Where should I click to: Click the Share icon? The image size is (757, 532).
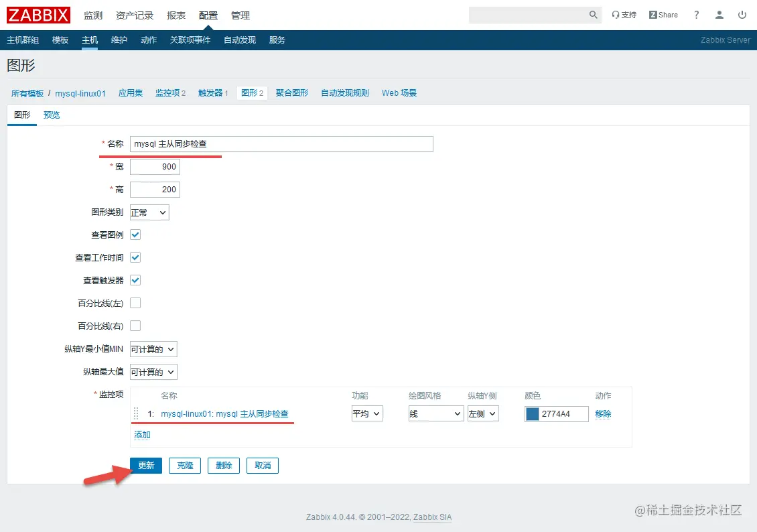tap(663, 15)
